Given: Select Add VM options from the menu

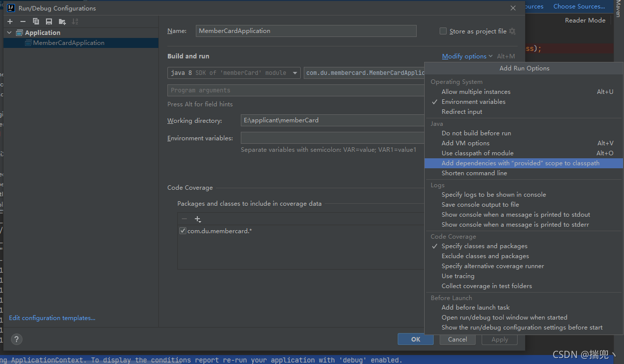Looking at the screenshot, I should pos(465,143).
